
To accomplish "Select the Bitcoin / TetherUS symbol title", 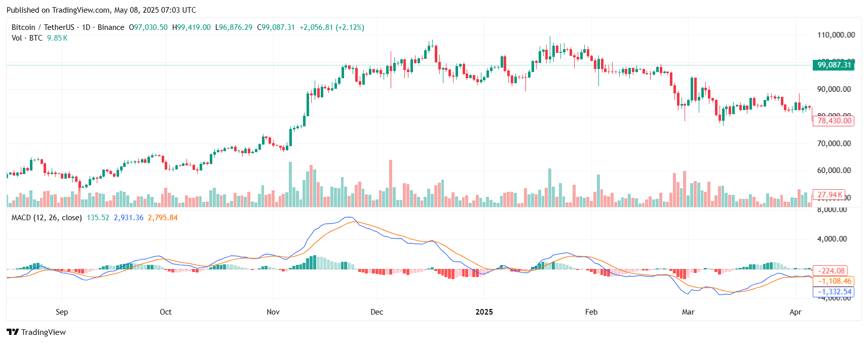I will pos(43,27).
